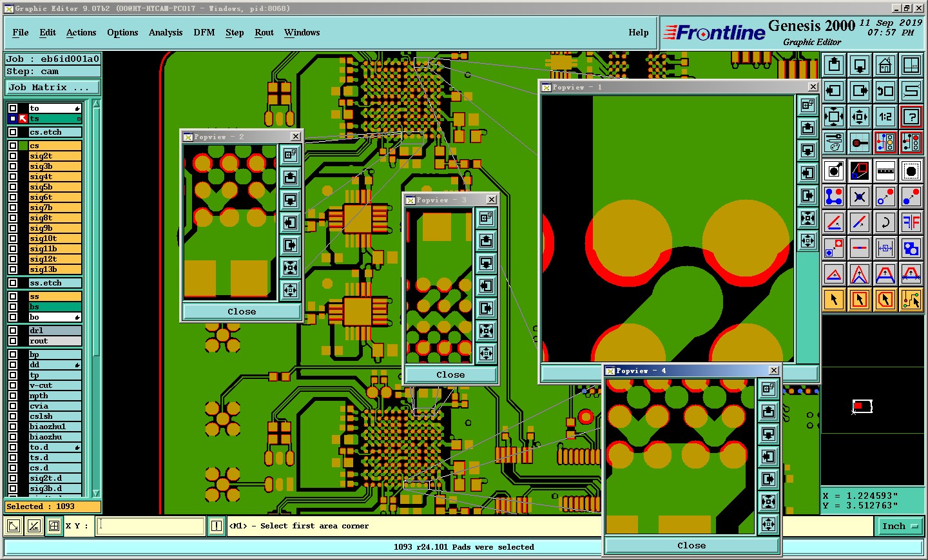Screen dimensions: 928x560
Task: Toggle the 'sig7b' layer display checkbox
Action: pyautogui.click(x=13, y=208)
